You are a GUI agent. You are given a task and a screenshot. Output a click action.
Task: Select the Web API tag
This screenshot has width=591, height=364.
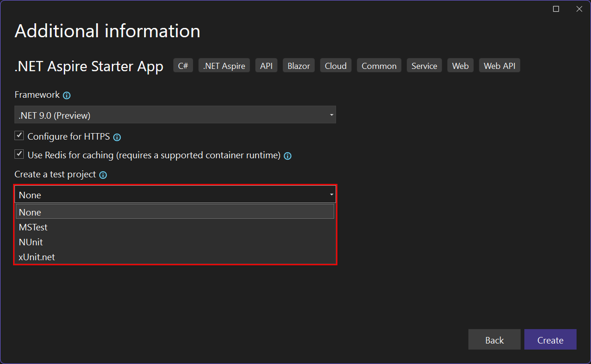click(x=499, y=65)
